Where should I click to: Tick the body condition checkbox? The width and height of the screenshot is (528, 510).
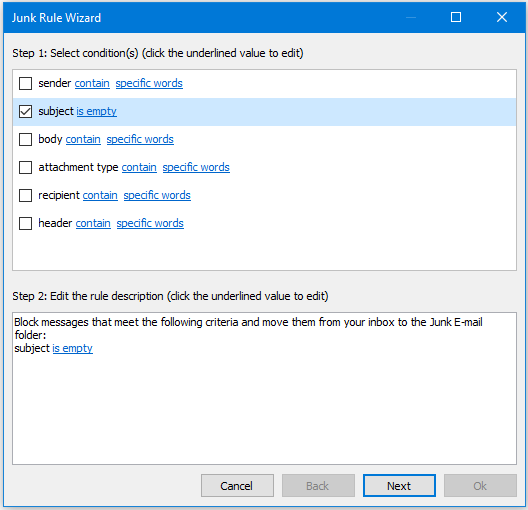[25, 139]
